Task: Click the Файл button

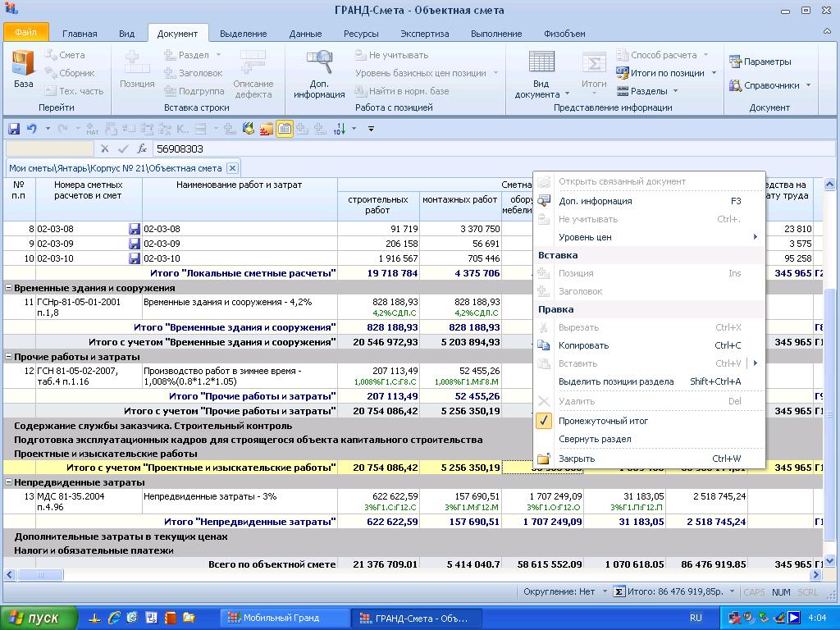Action: [25, 33]
